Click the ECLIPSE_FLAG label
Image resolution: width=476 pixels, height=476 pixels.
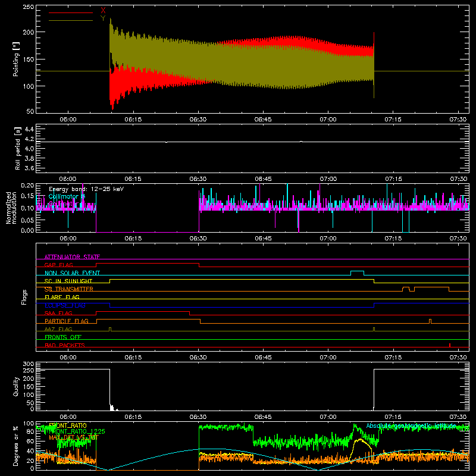coord(65,305)
